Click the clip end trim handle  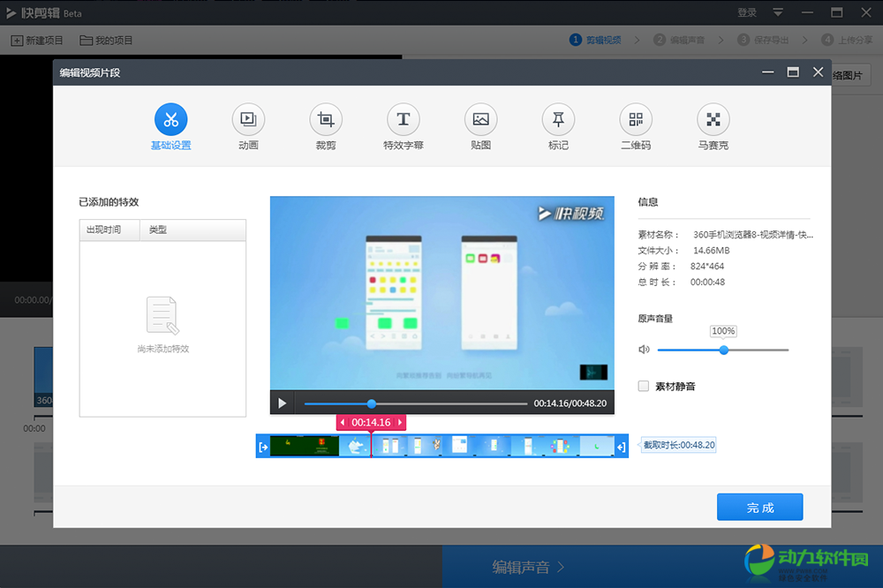point(622,447)
